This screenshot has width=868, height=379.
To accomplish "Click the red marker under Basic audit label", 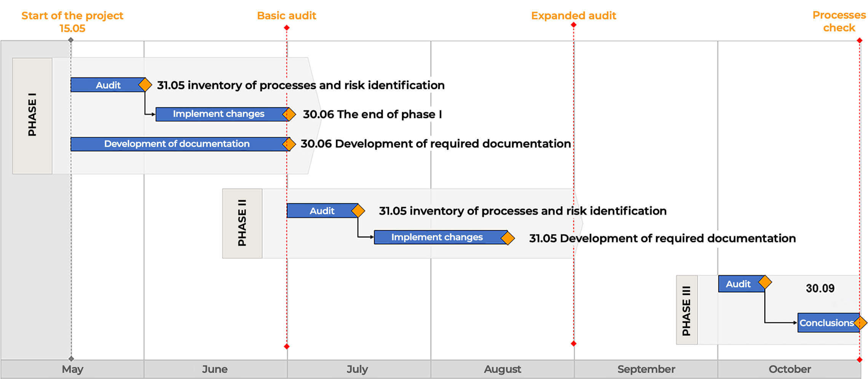I will 287,28.
